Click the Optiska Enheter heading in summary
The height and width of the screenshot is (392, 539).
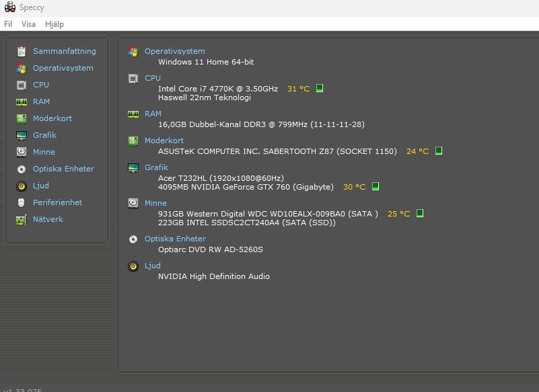175,239
